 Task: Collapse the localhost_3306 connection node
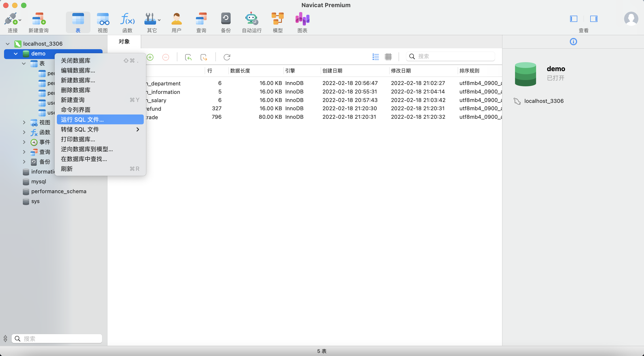coord(7,44)
